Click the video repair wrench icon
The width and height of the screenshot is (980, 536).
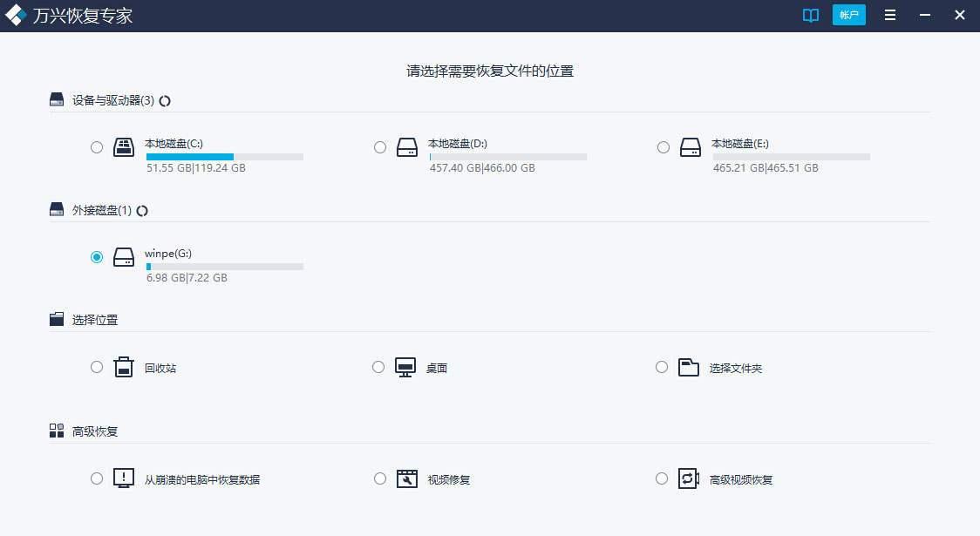(x=407, y=478)
